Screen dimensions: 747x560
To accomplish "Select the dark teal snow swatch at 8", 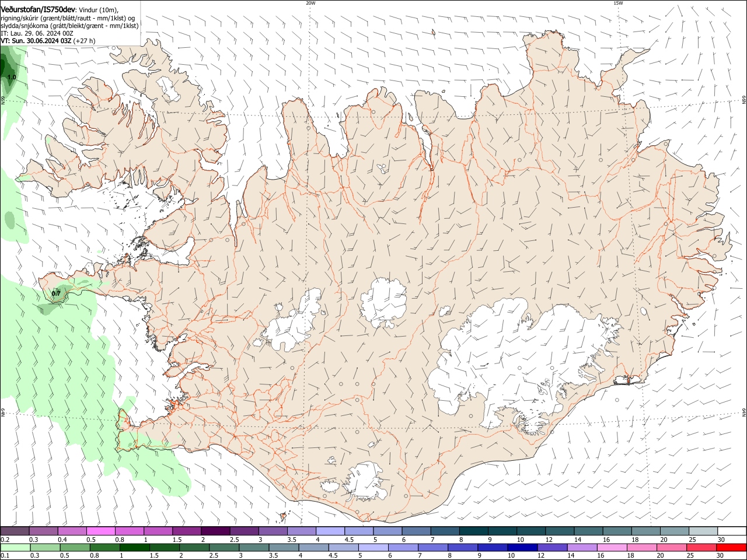I will [x=473, y=531].
